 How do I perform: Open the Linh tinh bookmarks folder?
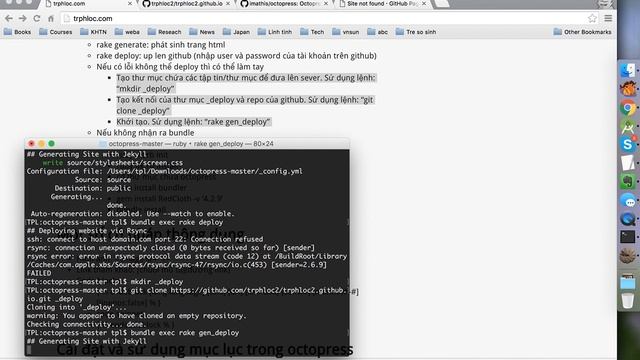pyautogui.click(x=275, y=32)
